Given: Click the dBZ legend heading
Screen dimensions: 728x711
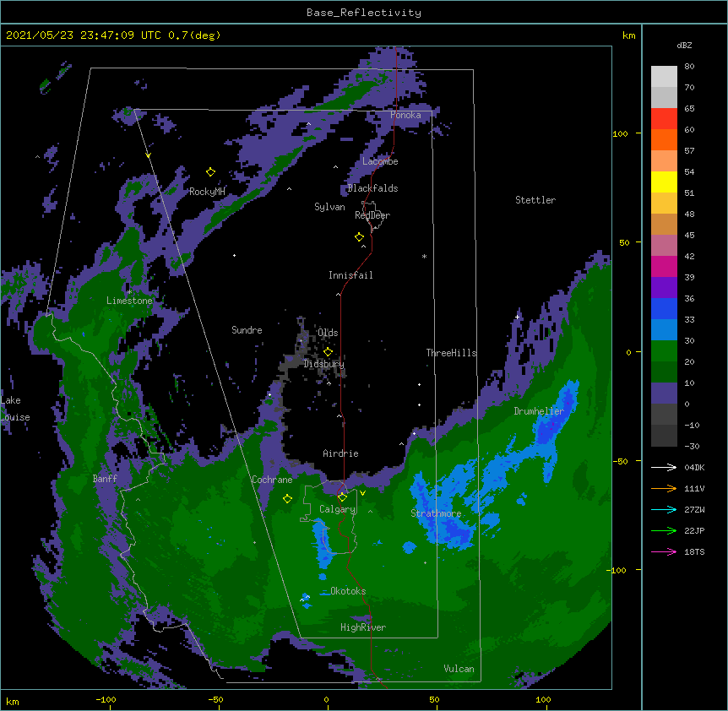Looking at the screenshot, I should click(684, 45).
